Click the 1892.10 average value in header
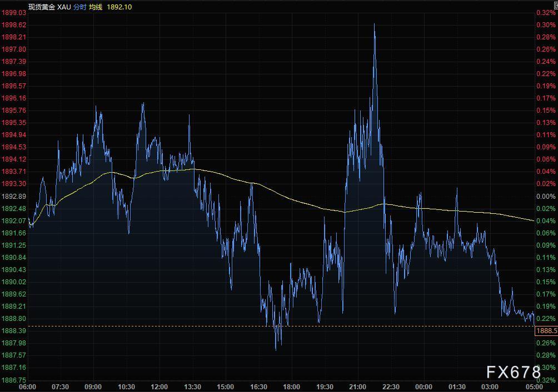Screen dimensions: 558x392 click(x=119, y=7)
